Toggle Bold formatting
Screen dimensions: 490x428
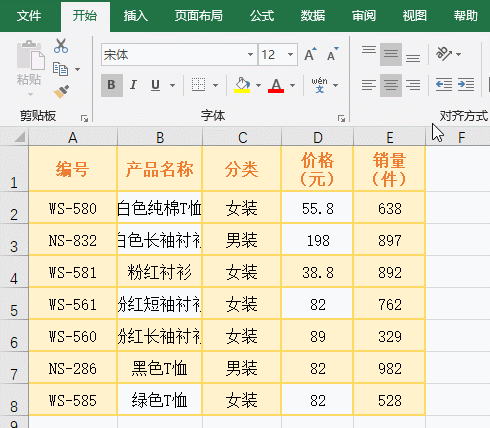coord(112,85)
